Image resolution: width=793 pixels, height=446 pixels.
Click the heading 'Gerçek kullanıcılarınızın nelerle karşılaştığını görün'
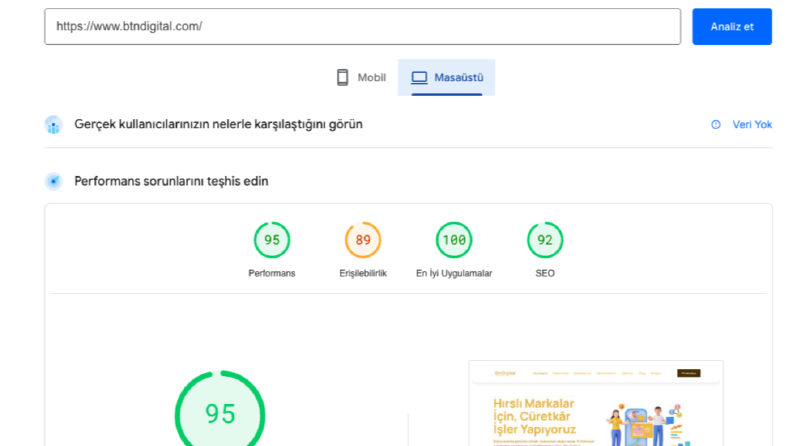click(x=218, y=124)
